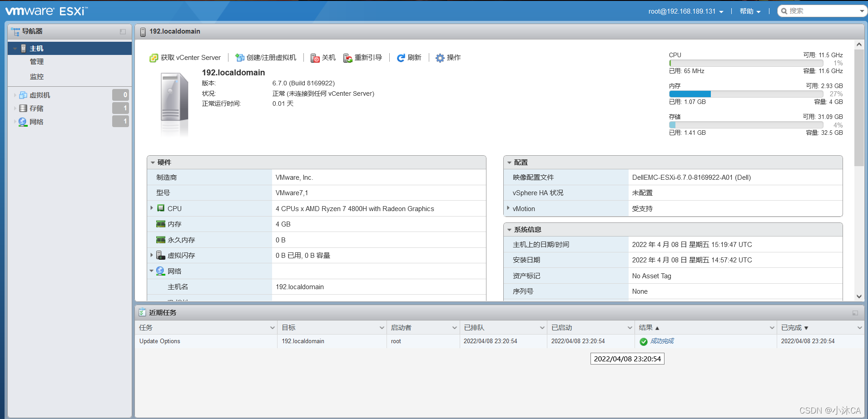
Task: Click the memory icon in hardware list
Action: coord(161,224)
